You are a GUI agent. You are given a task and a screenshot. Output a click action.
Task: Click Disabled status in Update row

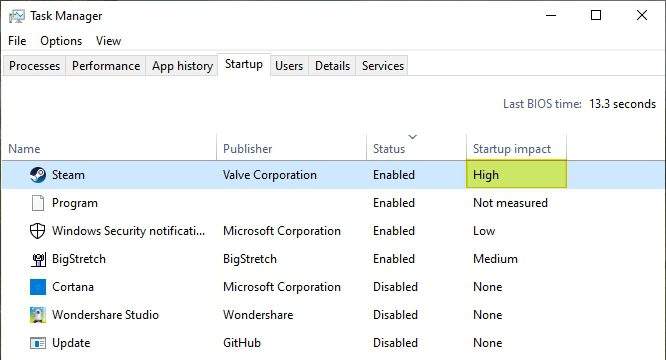(395, 343)
